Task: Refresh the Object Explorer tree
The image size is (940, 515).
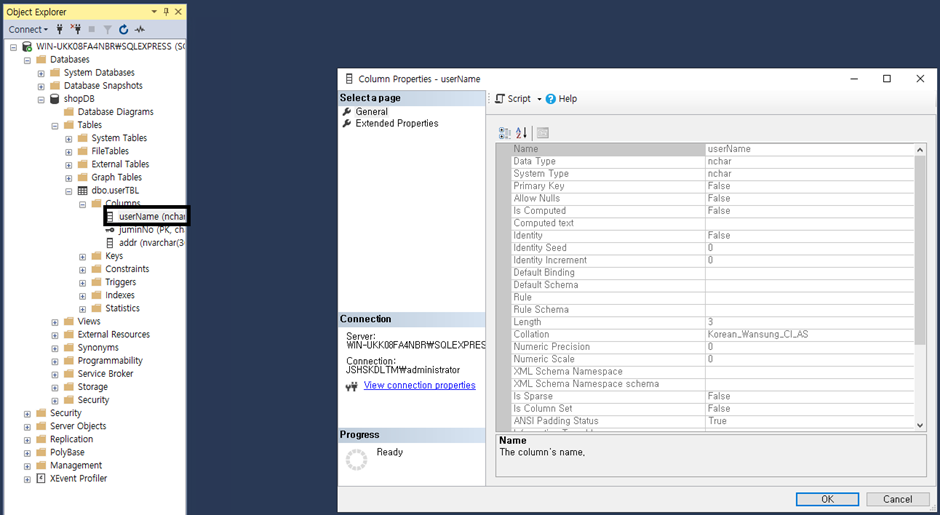Action: (123, 29)
